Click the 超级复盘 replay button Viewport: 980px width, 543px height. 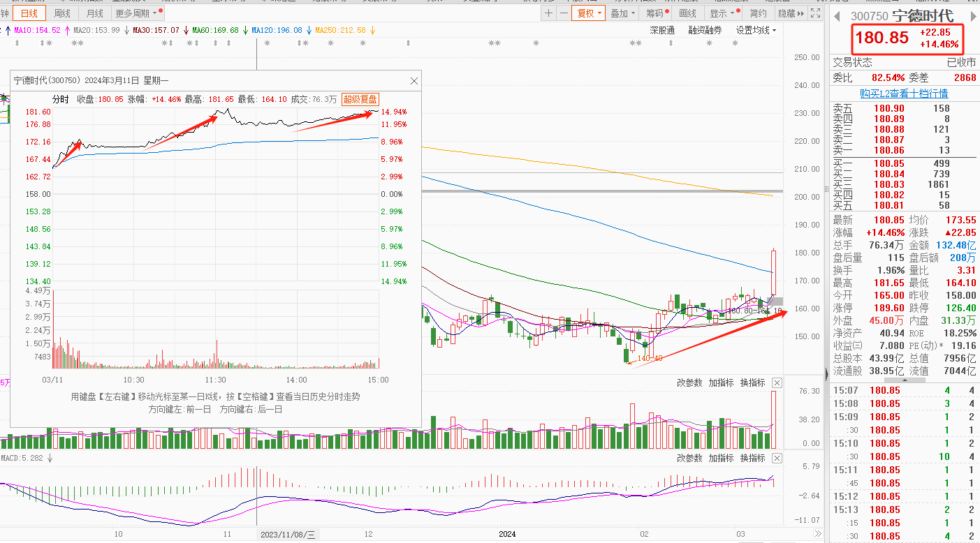tap(360, 100)
